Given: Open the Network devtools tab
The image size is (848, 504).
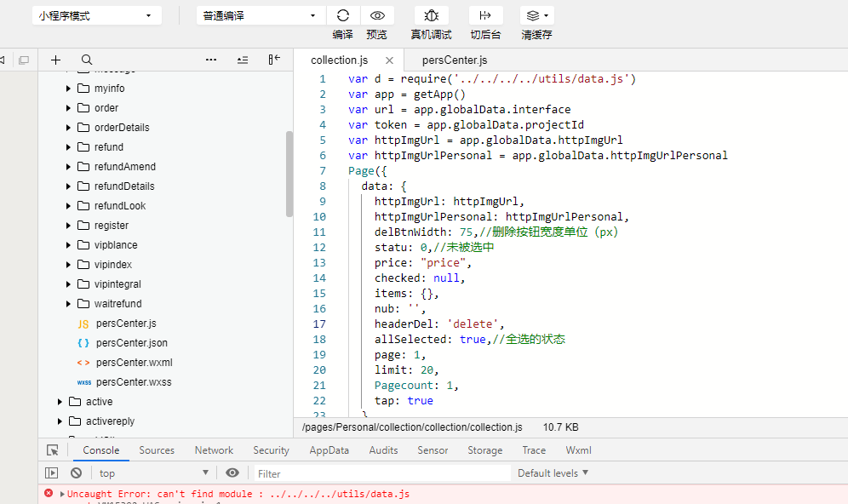Looking at the screenshot, I should [x=214, y=450].
